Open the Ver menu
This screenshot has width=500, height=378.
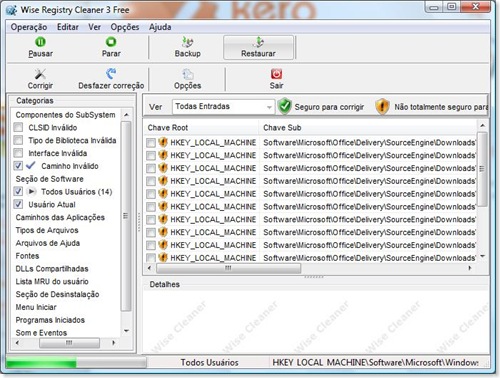click(x=94, y=27)
